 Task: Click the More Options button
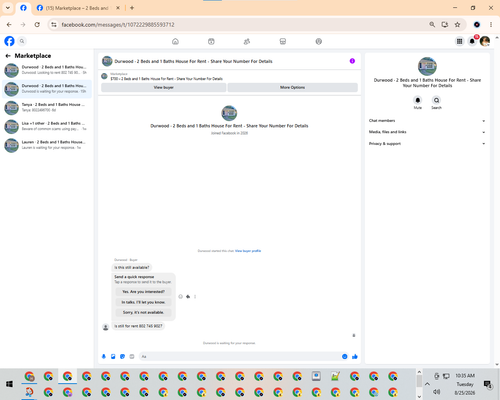tap(292, 87)
